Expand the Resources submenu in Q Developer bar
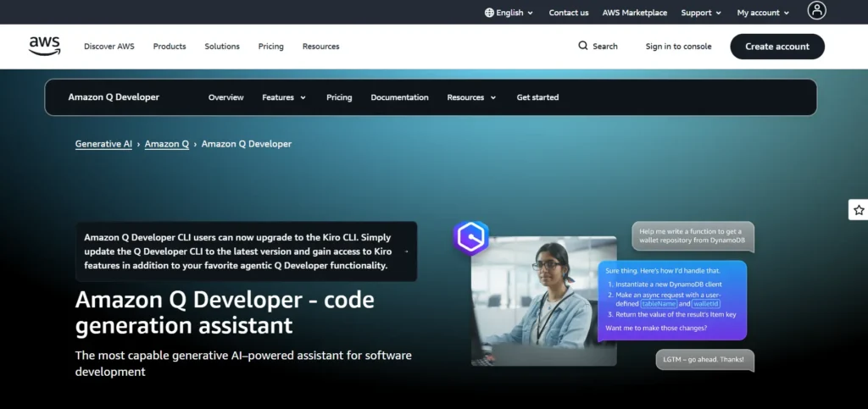Image resolution: width=868 pixels, height=409 pixels. click(x=471, y=97)
